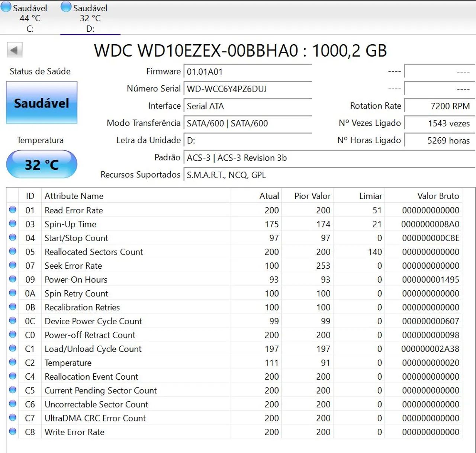Click the Saudável health status button

(42, 103)
